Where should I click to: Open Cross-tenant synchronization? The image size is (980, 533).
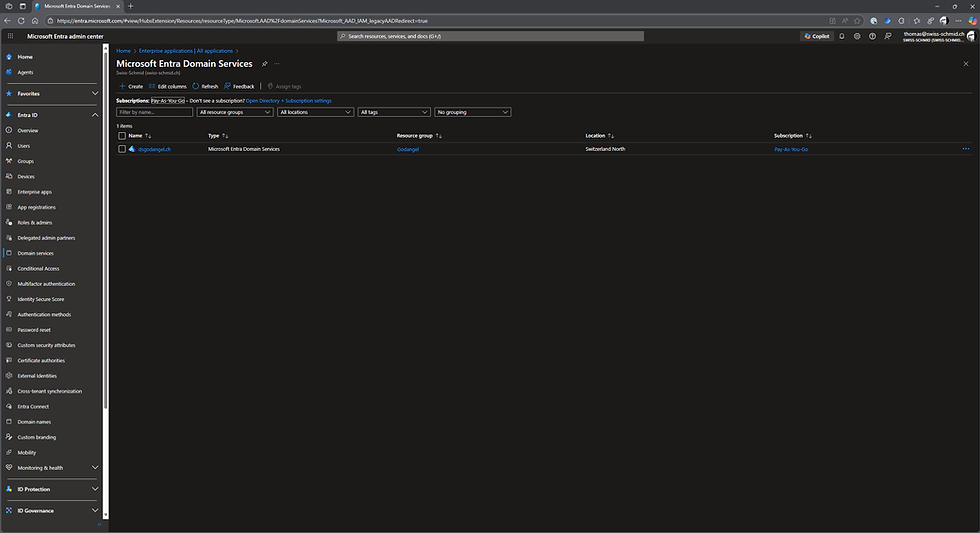[x=52, y=391]
